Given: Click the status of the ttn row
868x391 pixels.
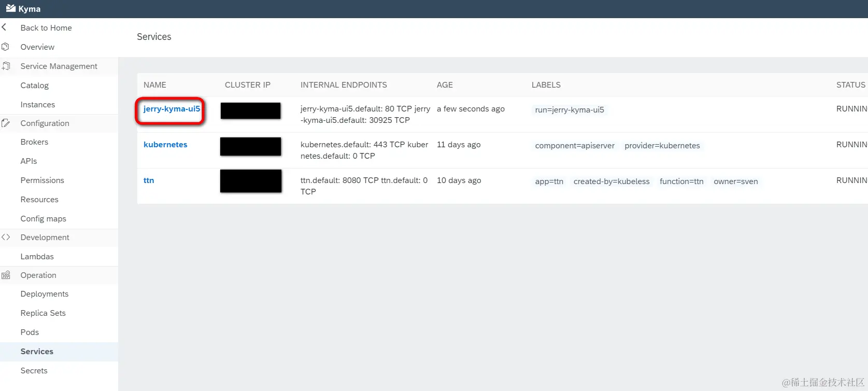Looking at the screenshot, I should click(852, 180).
